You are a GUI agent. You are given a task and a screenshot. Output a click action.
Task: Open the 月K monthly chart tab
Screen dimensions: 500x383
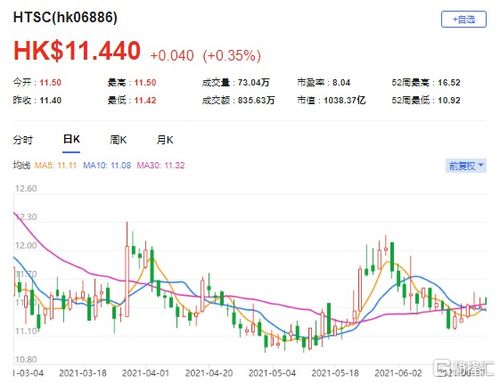point(165,140)
